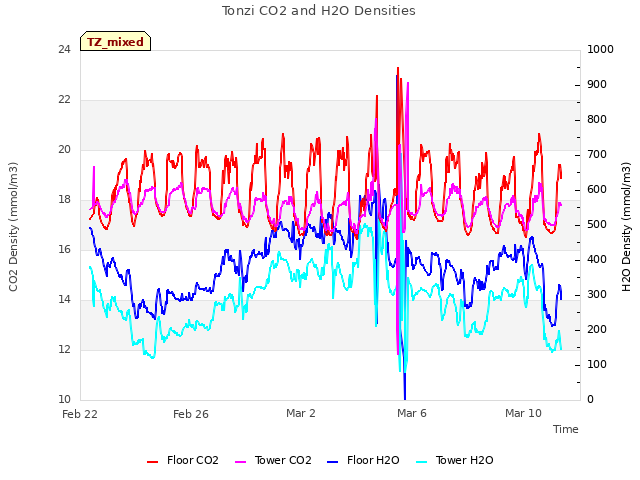Click the Feb 22 x-axis tick label

(x=80, y=414)
